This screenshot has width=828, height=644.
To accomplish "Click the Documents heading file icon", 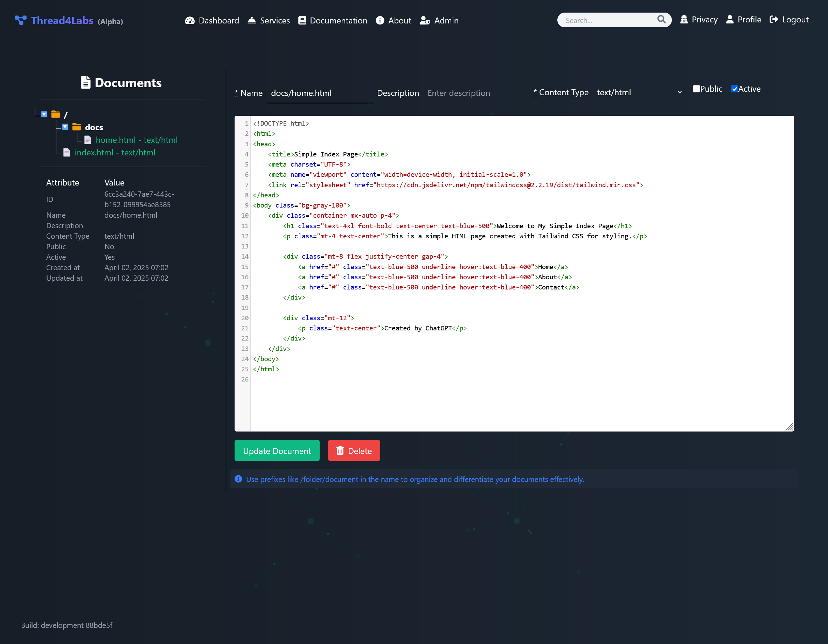I will point(86,82).
